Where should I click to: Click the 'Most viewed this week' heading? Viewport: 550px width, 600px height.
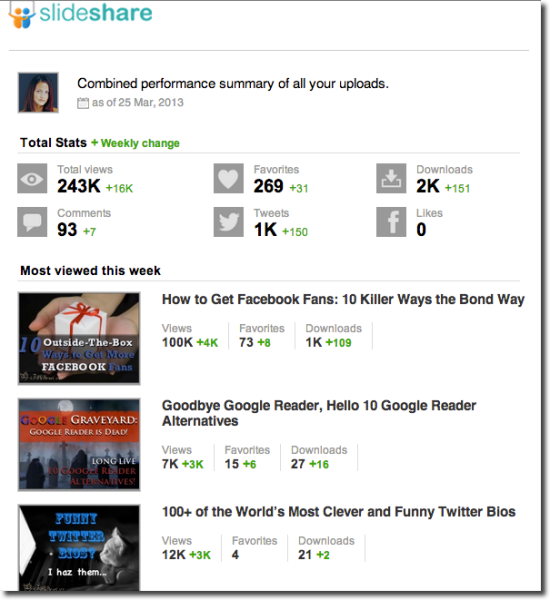click(90, 271)
